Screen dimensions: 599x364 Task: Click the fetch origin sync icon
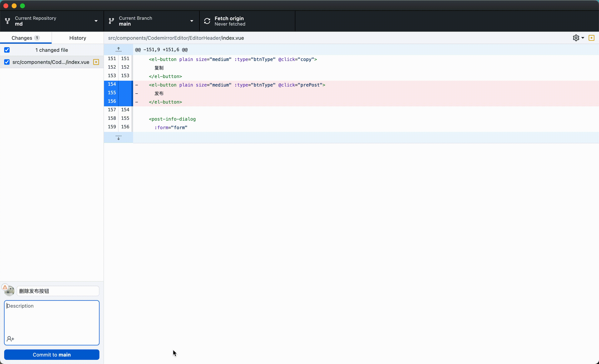tap(207, 21)
